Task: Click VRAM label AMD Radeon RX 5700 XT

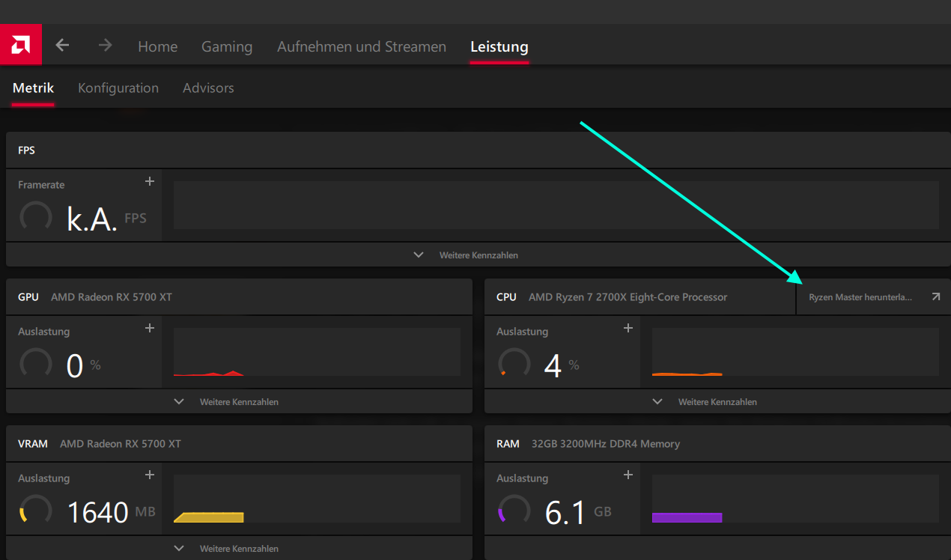Action: (121, 444)
